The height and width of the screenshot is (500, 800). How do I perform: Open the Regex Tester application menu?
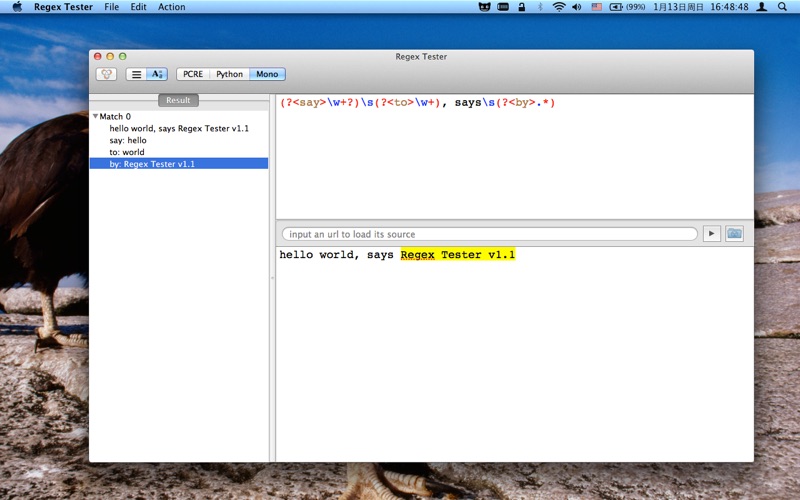click(63, 7)
